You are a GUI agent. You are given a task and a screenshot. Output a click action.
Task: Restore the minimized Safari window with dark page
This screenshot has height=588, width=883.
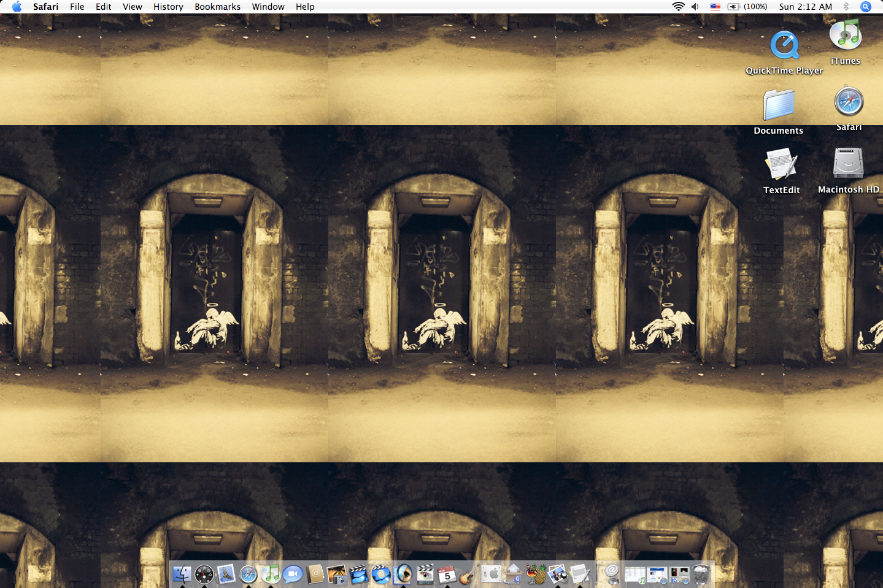click(x=679, y=575)
